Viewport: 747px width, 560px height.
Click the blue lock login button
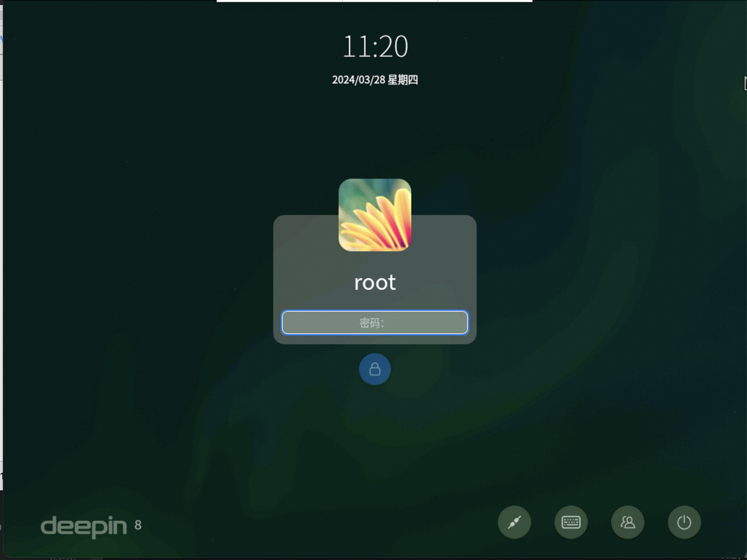click(x=375, y=369)
